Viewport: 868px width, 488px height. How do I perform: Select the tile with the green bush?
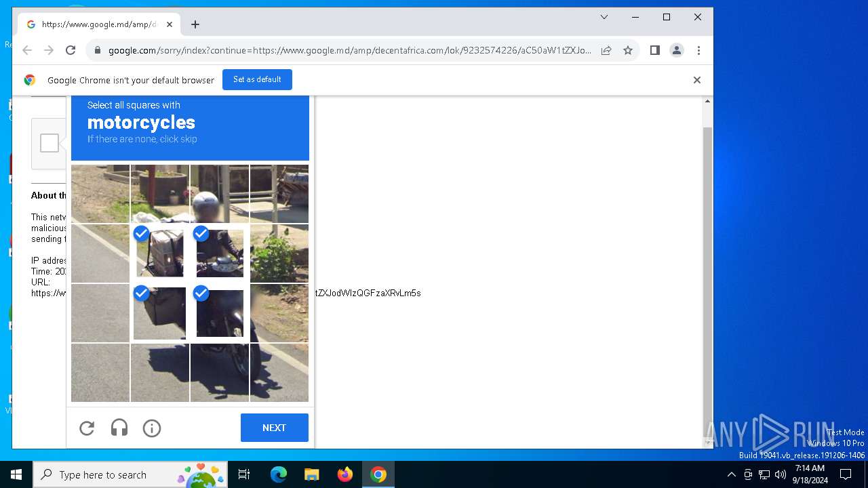pyautogui.click(x=279, y=253)
